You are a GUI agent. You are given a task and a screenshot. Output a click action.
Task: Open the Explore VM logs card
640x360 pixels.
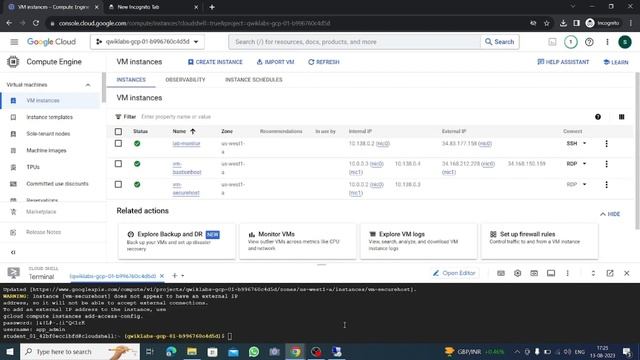coord(418,241)
